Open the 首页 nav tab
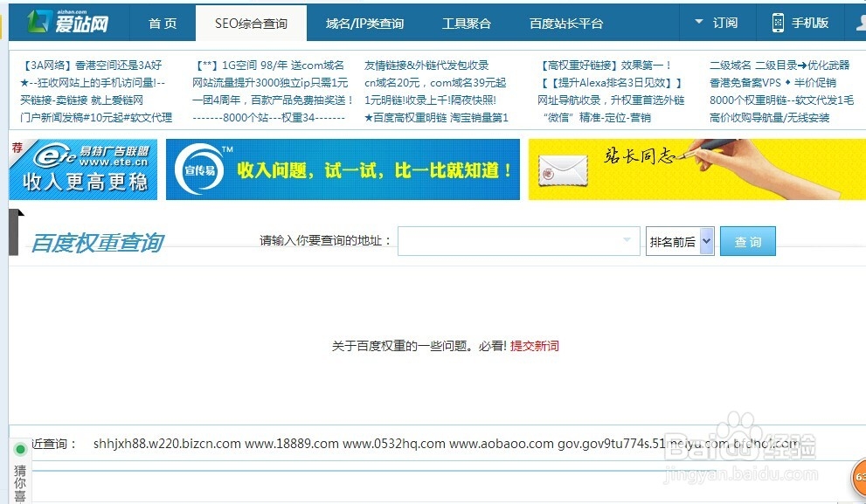The image size is (866, 504). [x=163, y=24]
